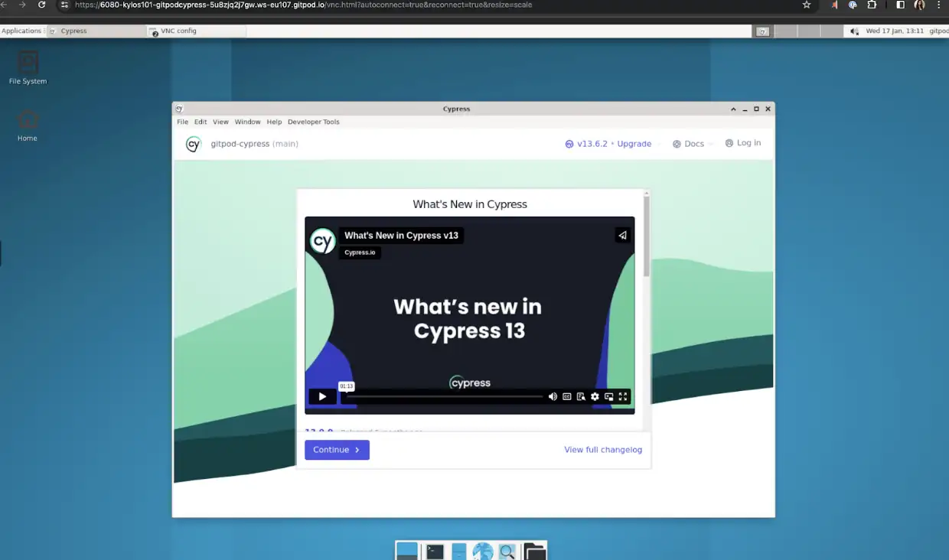This screenshot has width=949, height=560.
Task: Click the Upgrade link
Action: 634,144
